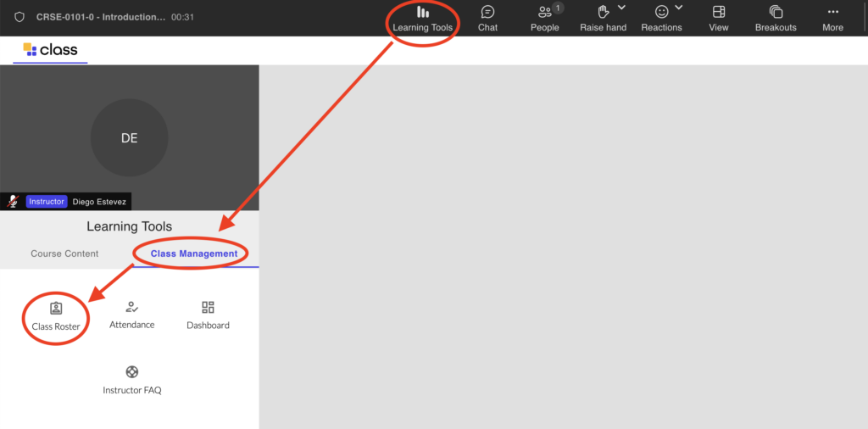
Task: Click the Class logo
Action: tap(50, 50)
